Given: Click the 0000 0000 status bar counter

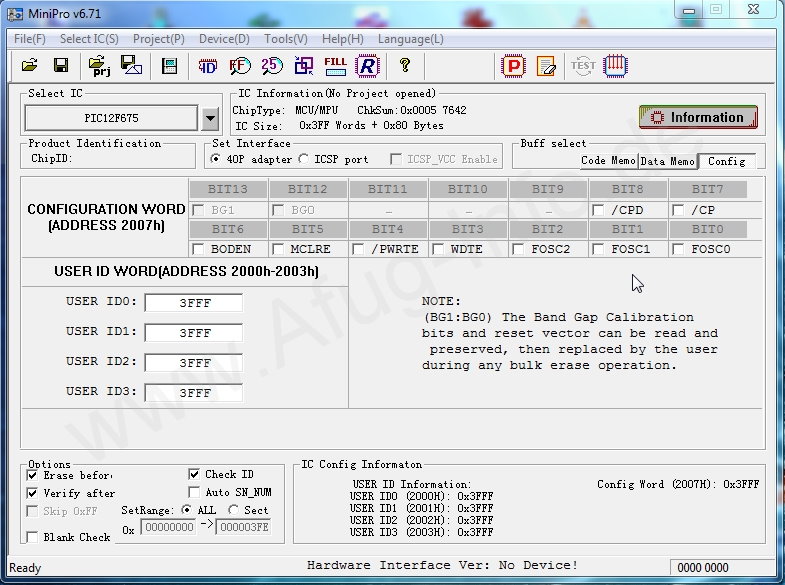Looking at the screenshot, I should [x=702, y=567].
